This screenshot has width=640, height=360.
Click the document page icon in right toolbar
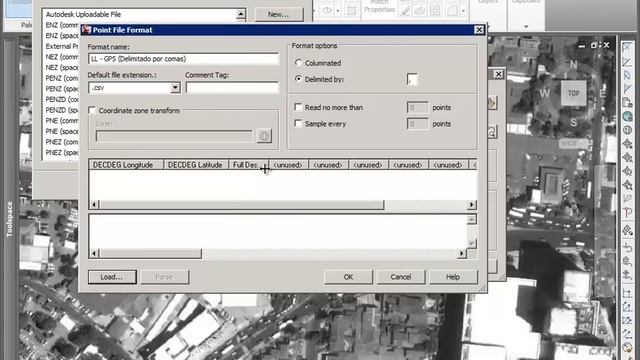(627, 102)
